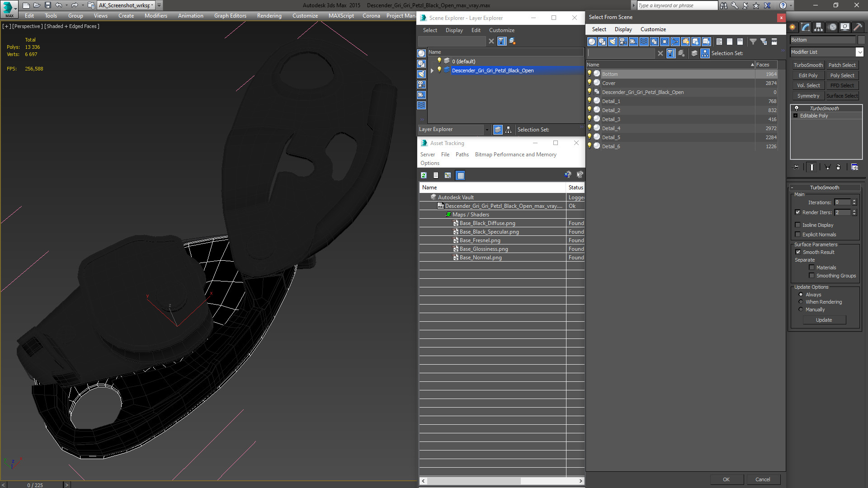
Task: Open the Hierarchy command panel tab
Action: 818,28
